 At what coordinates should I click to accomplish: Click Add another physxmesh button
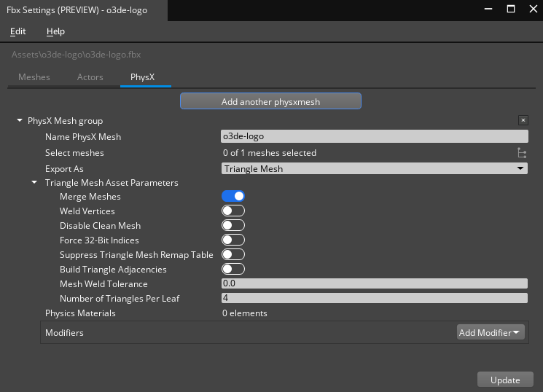coord(270,102)
